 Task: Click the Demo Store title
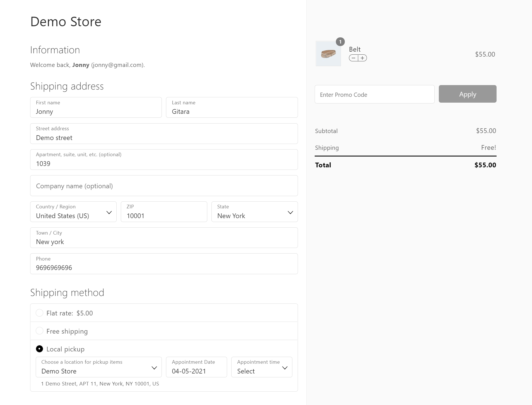point(66,22)
